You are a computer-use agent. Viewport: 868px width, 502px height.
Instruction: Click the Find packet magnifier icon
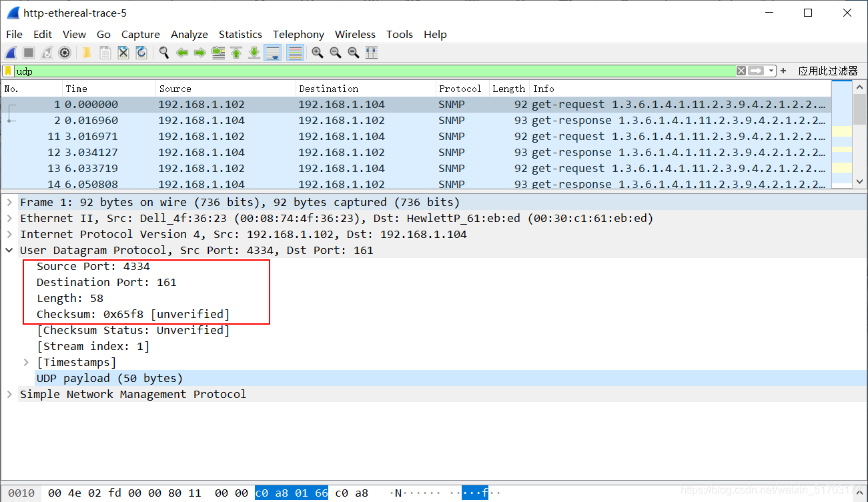[x=163, y=53]
